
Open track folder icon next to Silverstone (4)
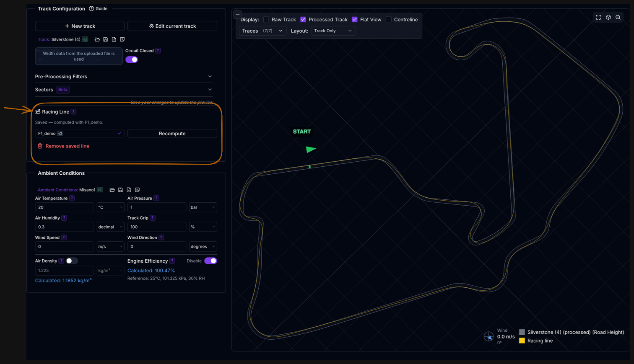pyautogui.click(x=97, y=39)
